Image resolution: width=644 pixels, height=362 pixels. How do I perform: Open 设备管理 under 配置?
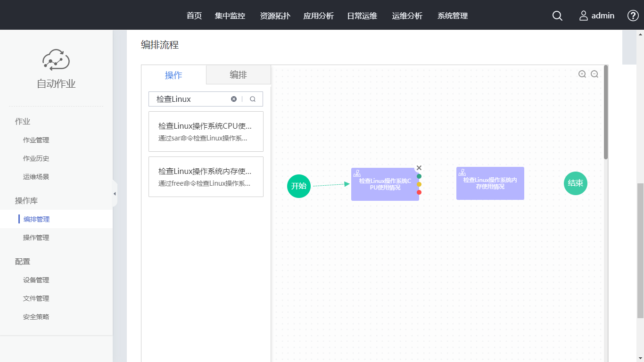tap(36, 280)
